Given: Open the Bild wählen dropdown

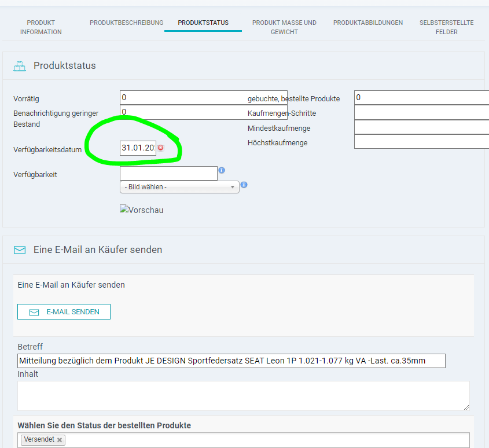Looking at the screenshot, I should click(x=179, y=187).
